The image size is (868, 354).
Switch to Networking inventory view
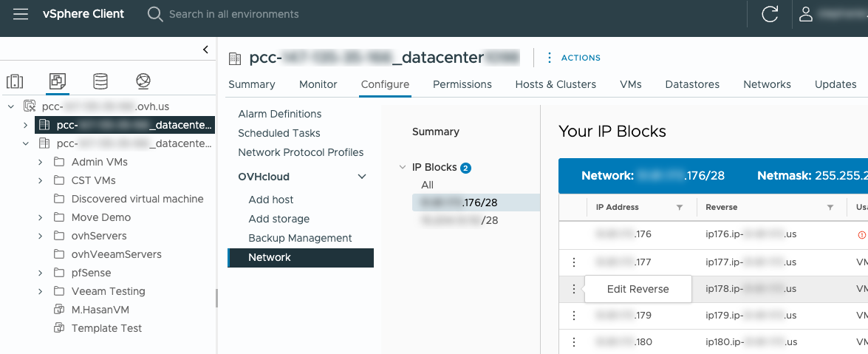coord(143,81)
